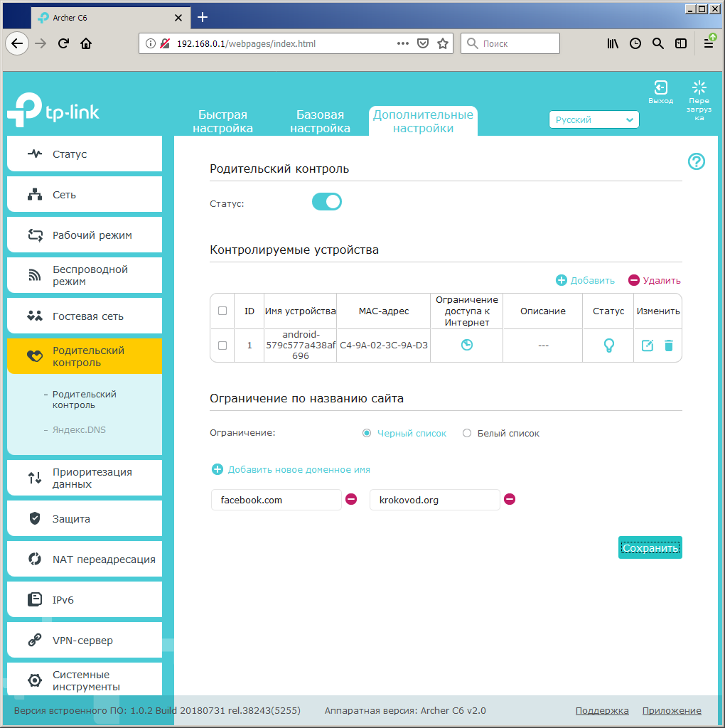Click the facebook.com domain input field
The width and height of the screenshot is (725, 728).
(x=276, y=500)
